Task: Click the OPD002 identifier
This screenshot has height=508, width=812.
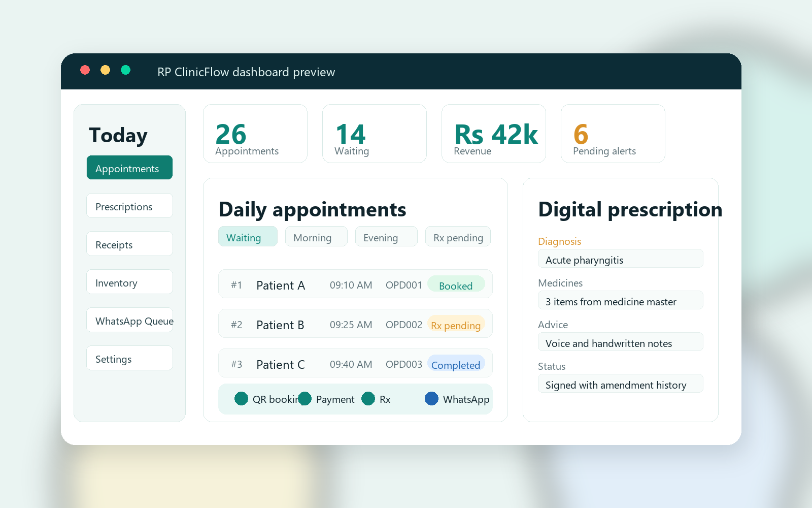Action: click(404, 325)
